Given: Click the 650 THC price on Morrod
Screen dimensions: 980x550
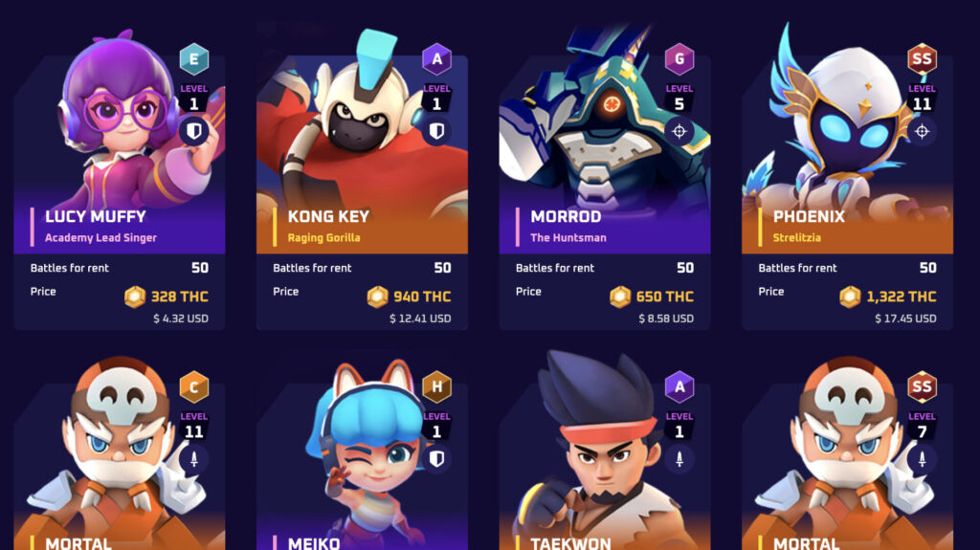Looking at the screenshot, I should click(x=664, y=297).
